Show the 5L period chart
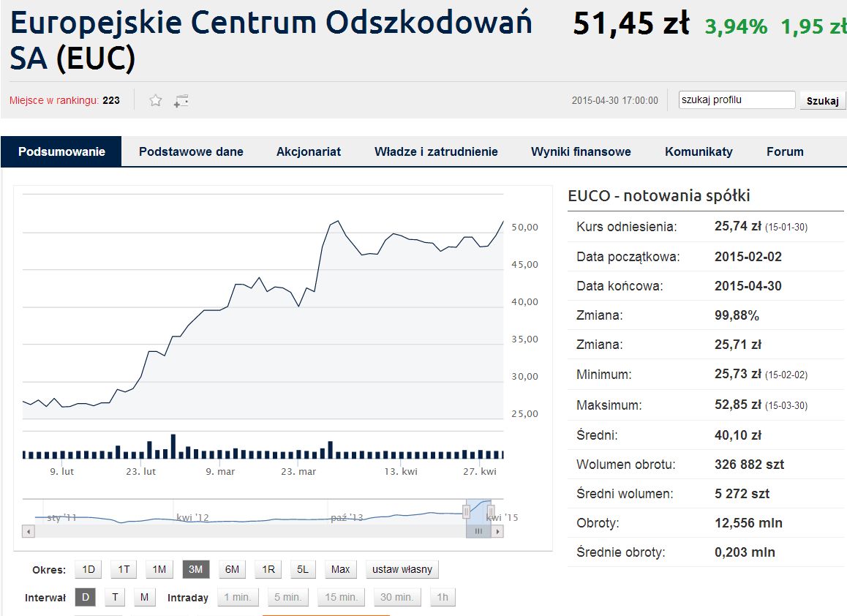 tap(303, 569)
